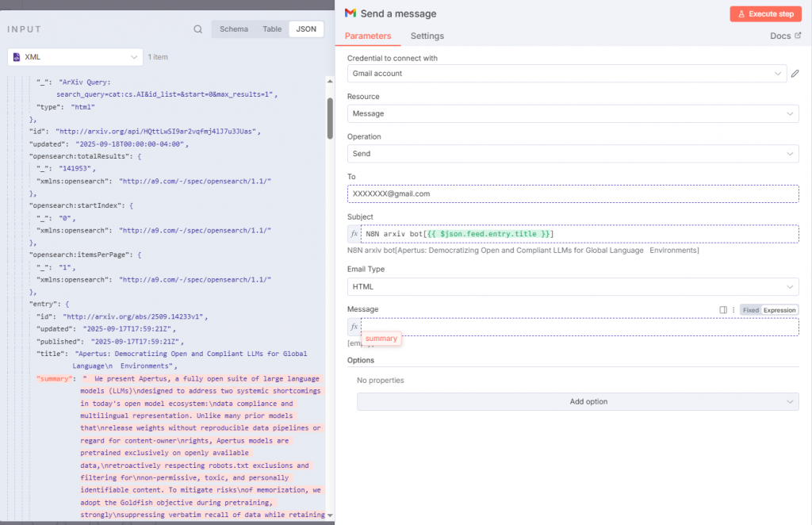The image size is (812, 525).
Task: Click the fx icon beside Subject field
Action: pyautogui.click(x=354, y=234)
